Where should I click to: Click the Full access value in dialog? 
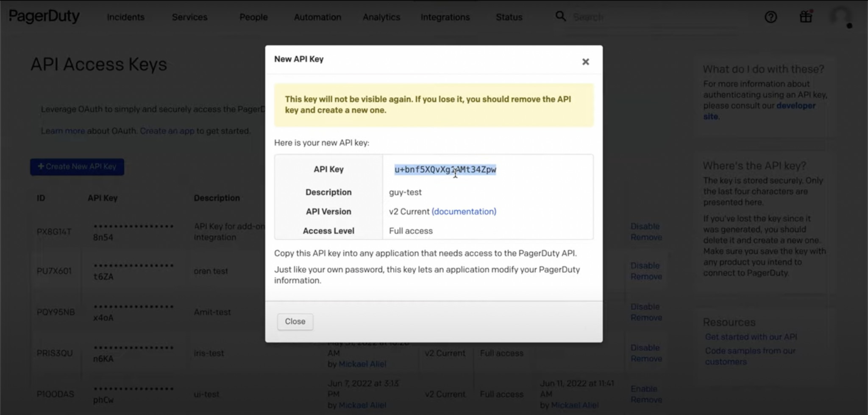coord(411,231)
